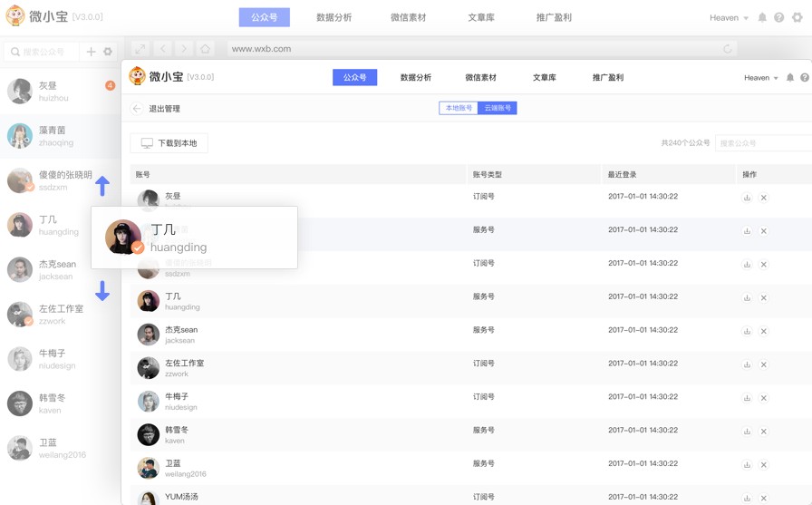Select 左佐工作室 account in left sidebar
Viewport: 812px width, 505px height.
tap(61, 315)
